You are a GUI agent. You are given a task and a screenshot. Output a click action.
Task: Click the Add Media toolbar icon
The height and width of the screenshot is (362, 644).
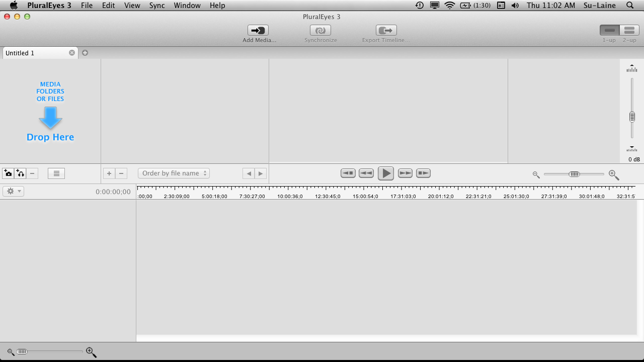(x=258, y=31)
